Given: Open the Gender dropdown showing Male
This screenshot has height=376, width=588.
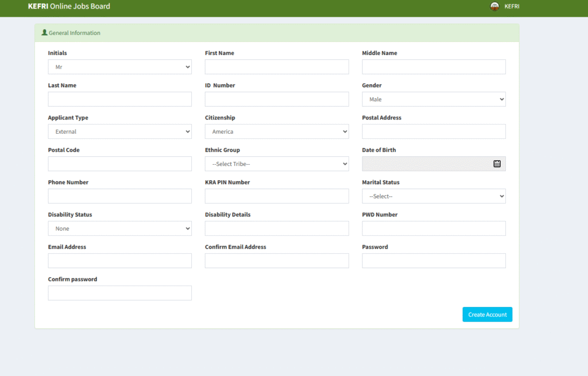Looking at the screenshot, I should (434, 99).
